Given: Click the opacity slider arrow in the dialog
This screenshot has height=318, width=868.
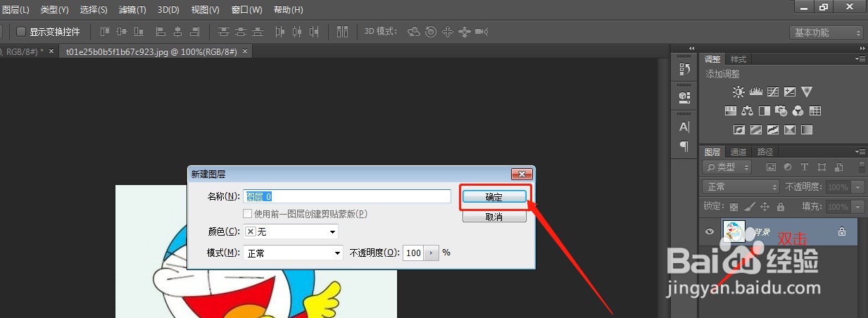Looking at the screenshot, I should [432, 253].
